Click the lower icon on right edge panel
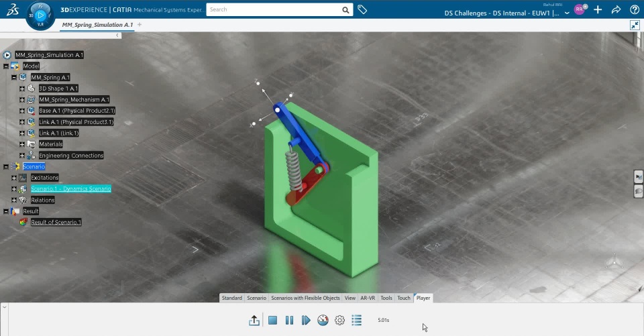 tap(638, 191)
